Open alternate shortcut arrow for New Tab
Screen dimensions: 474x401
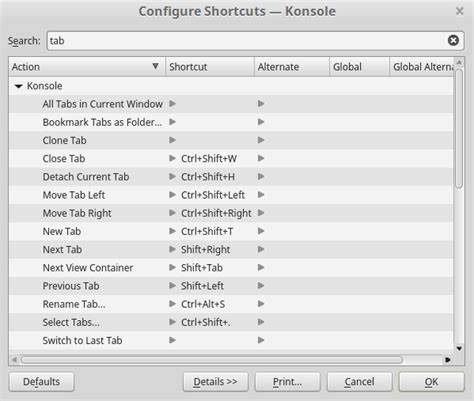coord(261,231)
